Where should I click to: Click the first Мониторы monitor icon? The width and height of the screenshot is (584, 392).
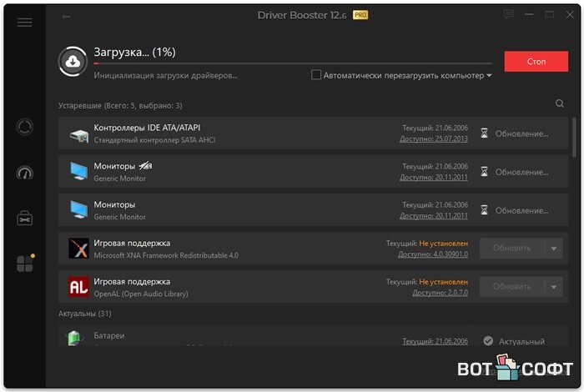79,171
